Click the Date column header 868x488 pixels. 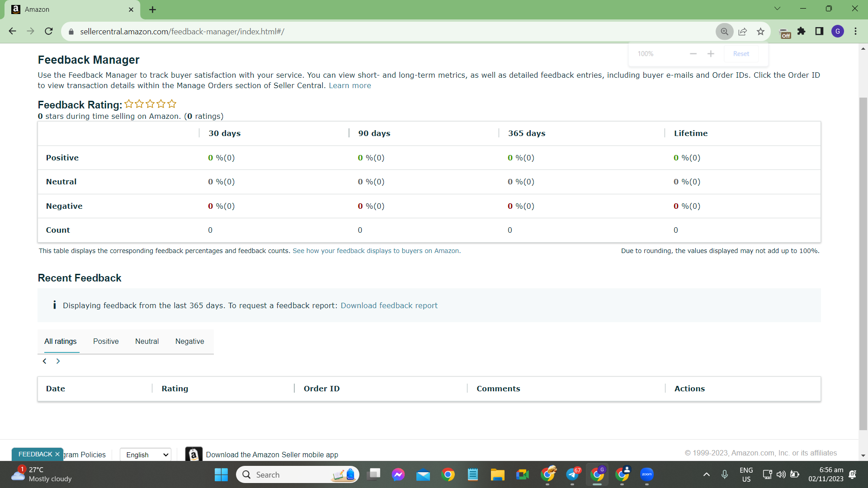point(56,389)
